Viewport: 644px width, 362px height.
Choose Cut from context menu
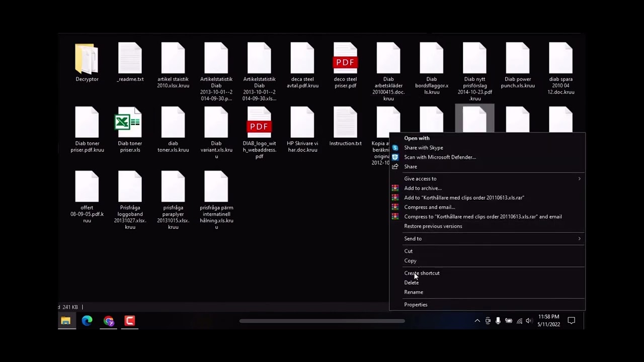coord(487,251)
